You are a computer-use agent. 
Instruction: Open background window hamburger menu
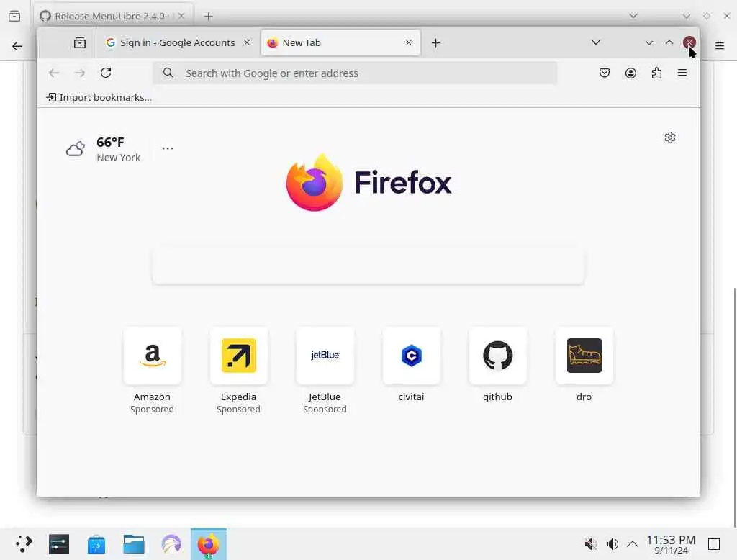(719, 46)
